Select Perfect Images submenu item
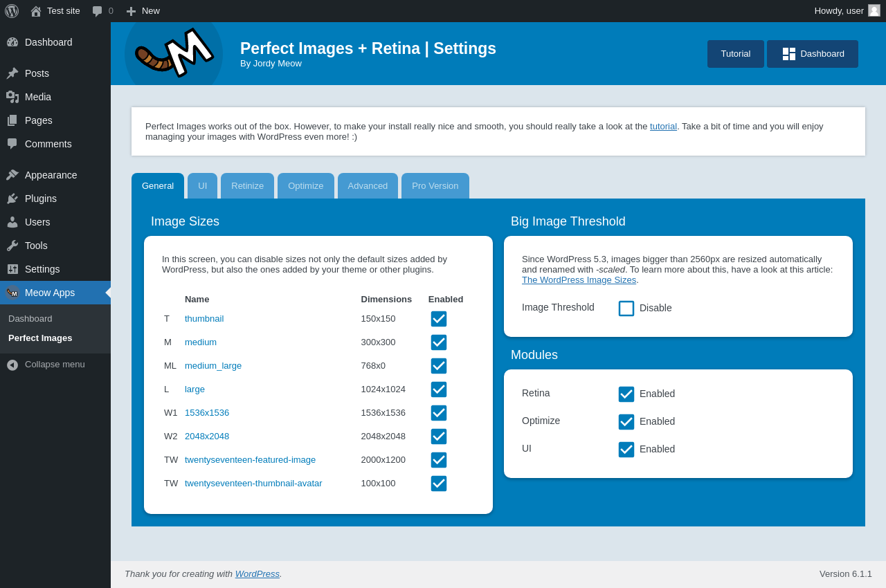 pos(55,338)
